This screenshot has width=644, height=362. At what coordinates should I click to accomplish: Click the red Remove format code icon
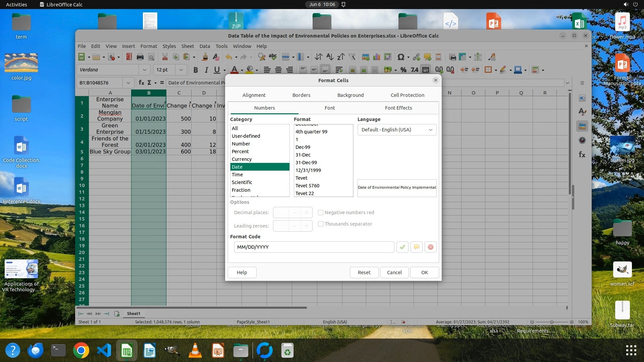pyautogui.click(x=430, y=247)
